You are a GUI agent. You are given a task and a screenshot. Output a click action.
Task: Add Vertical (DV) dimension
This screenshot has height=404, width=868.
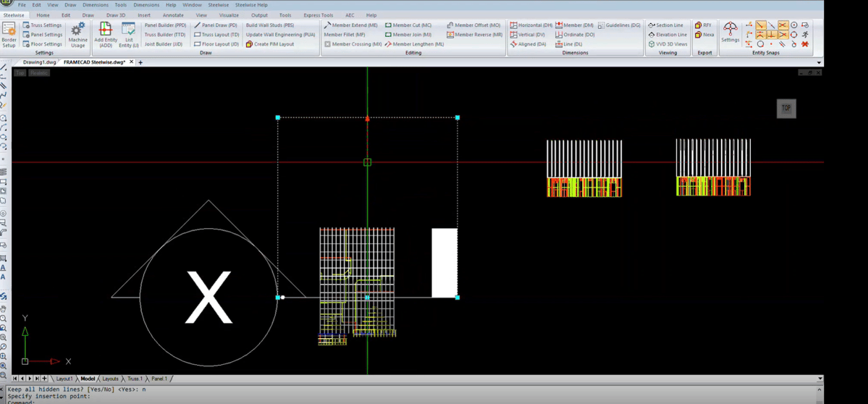pyautogui.click(x=528, y=34)
